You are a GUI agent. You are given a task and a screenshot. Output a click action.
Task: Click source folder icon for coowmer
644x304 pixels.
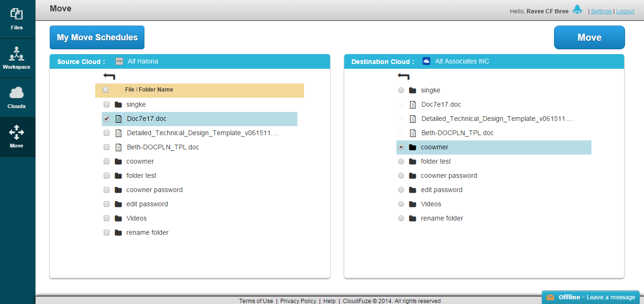118,161
